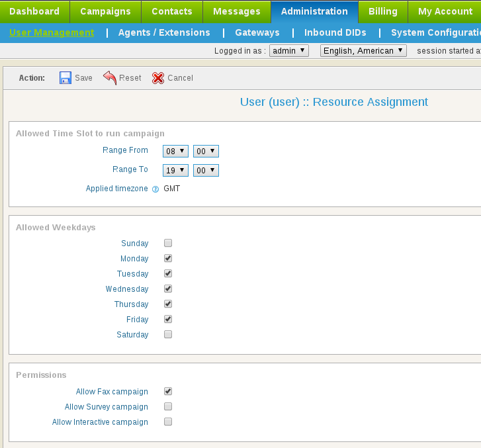Click the Allow Fax campaign label
Viewport: 481px width, 448px height.
click(112, 392)
